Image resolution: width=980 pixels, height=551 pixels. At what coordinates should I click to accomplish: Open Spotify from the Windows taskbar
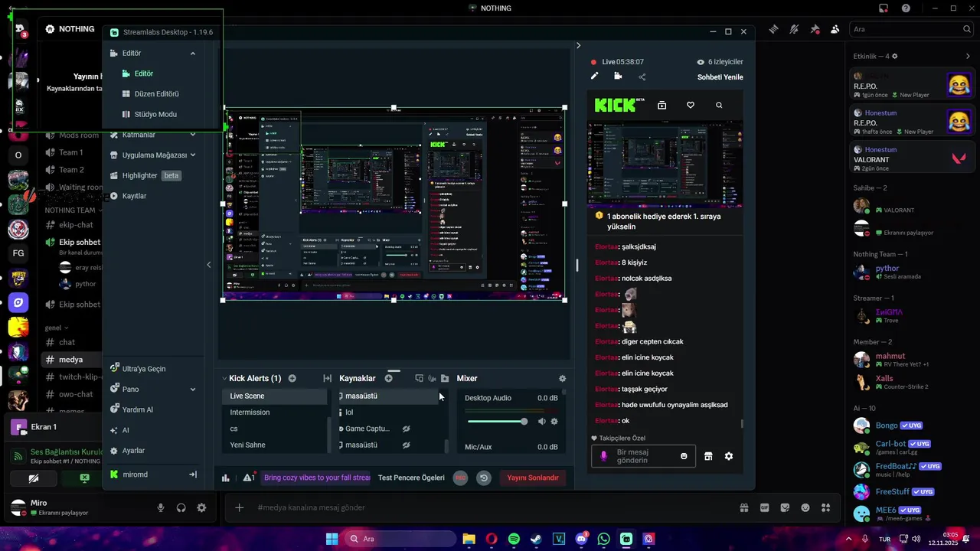[514, 539]
